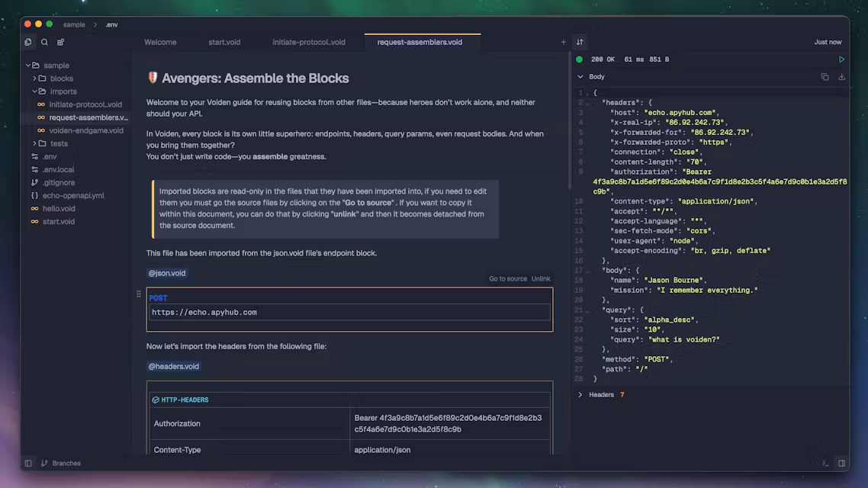
Task: Click the request/response arrows icon
Action: tap(580, 43)
